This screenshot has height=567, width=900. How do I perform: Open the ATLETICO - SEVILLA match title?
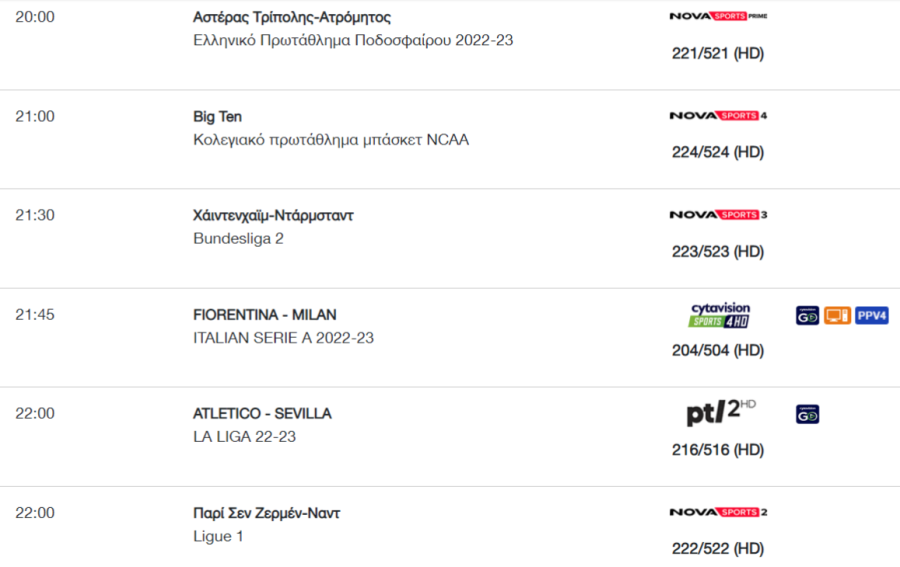(262, 414)
